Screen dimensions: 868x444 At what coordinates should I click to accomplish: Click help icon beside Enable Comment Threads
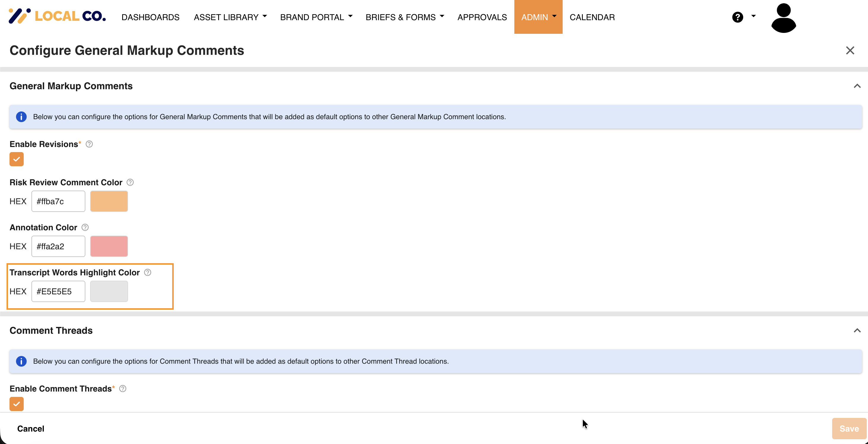coord(123,389)
